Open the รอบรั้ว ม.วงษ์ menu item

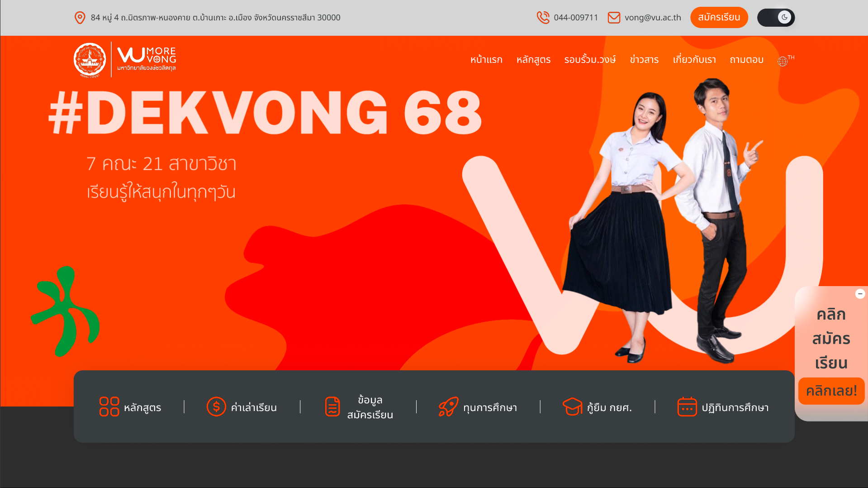590,60
